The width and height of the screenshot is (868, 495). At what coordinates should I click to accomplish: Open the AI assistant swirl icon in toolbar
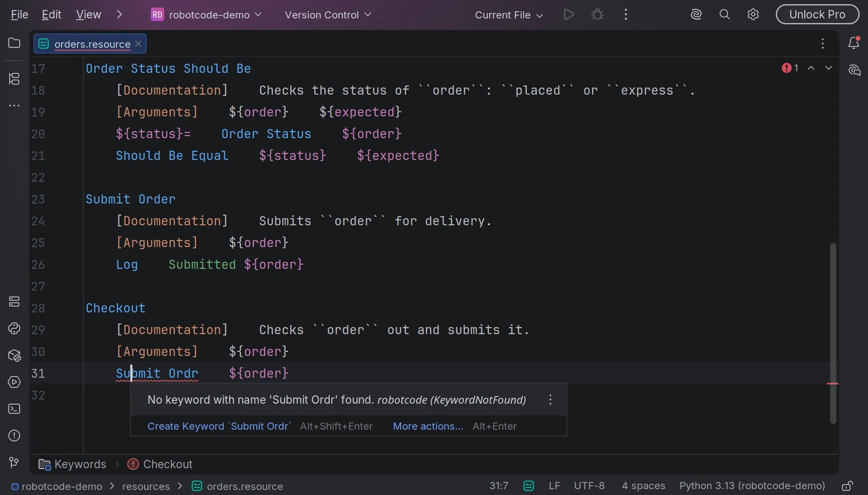click(696, 15)
